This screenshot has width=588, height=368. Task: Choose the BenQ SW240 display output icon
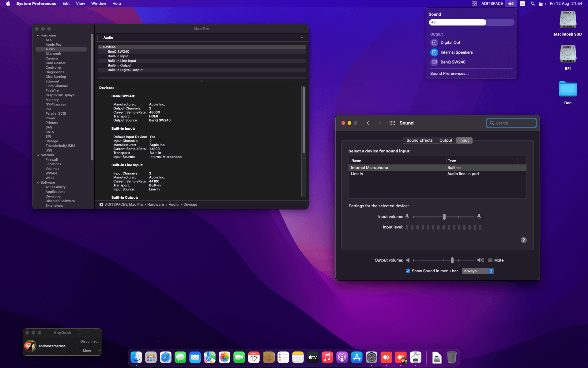[x=434, y=62]
